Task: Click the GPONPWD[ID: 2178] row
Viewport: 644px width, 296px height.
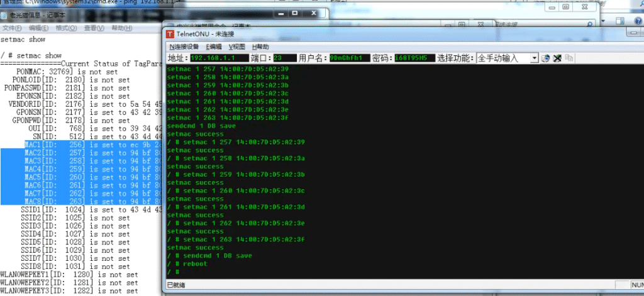Action: pos(70,121)
